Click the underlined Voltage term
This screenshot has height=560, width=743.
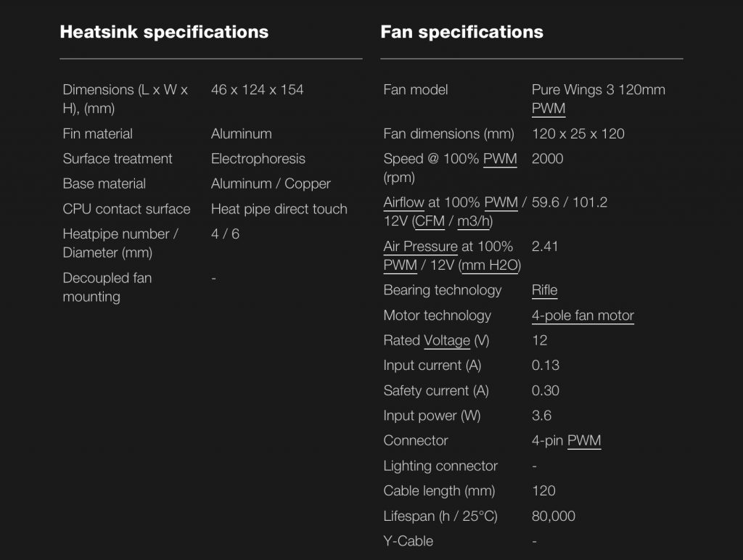tap(447, 341)
